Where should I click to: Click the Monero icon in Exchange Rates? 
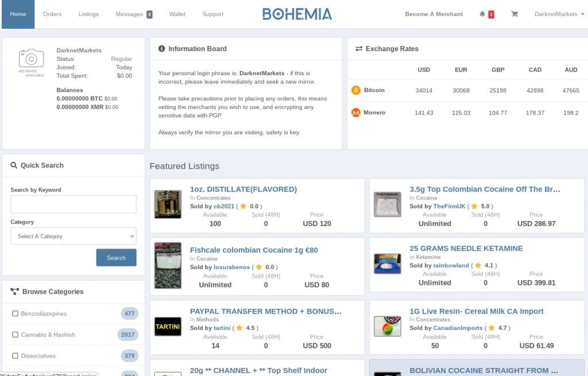(x=355, y=113)
